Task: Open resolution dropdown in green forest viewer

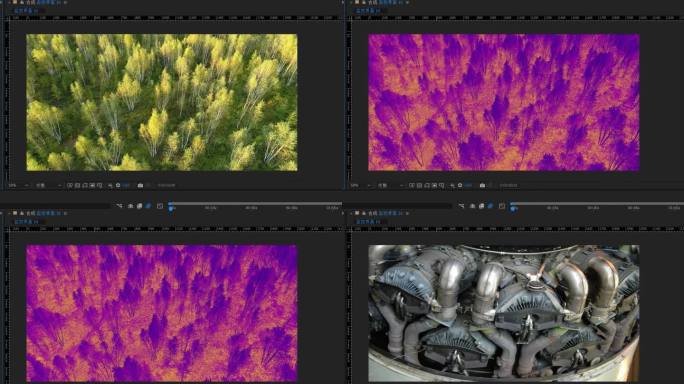Action: coord(48,185)
